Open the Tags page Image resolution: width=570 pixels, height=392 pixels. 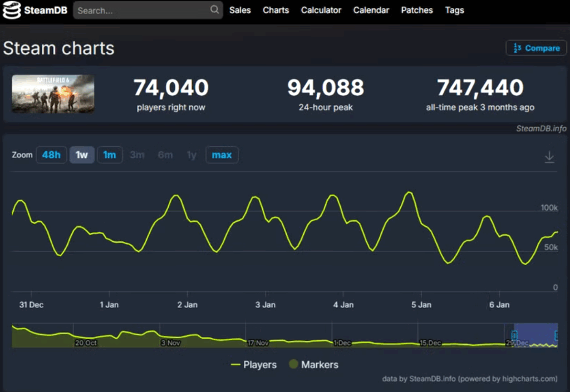point(454,10)
